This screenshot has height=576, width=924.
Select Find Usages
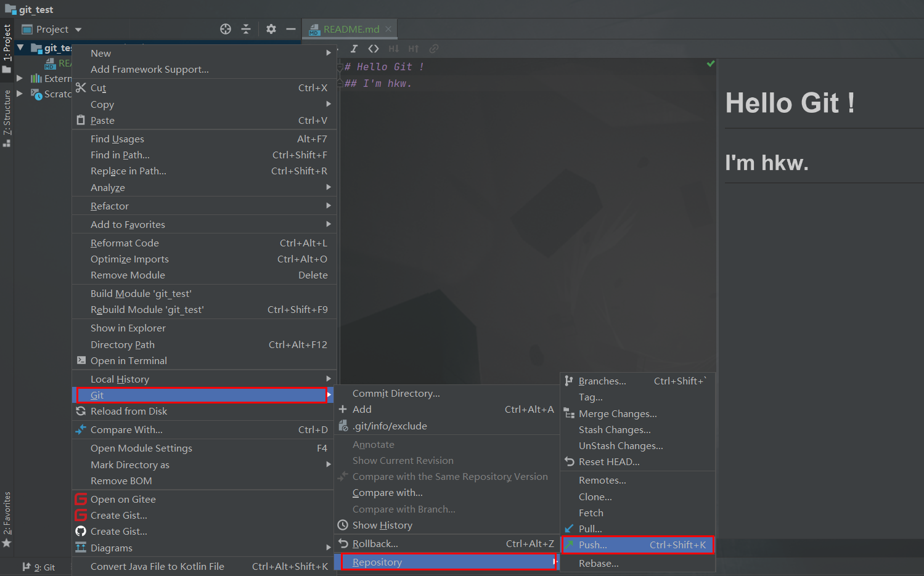(x=204, y=139)
